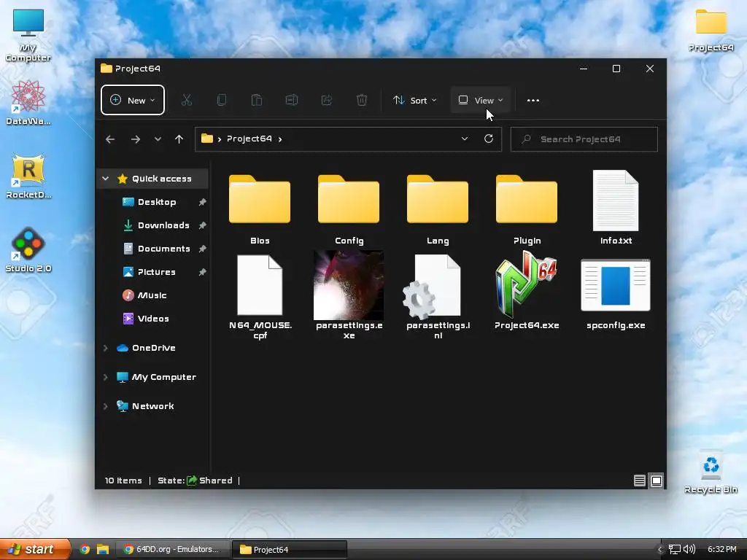Click the Cut scissors icon in toolbar

[186, 100]
